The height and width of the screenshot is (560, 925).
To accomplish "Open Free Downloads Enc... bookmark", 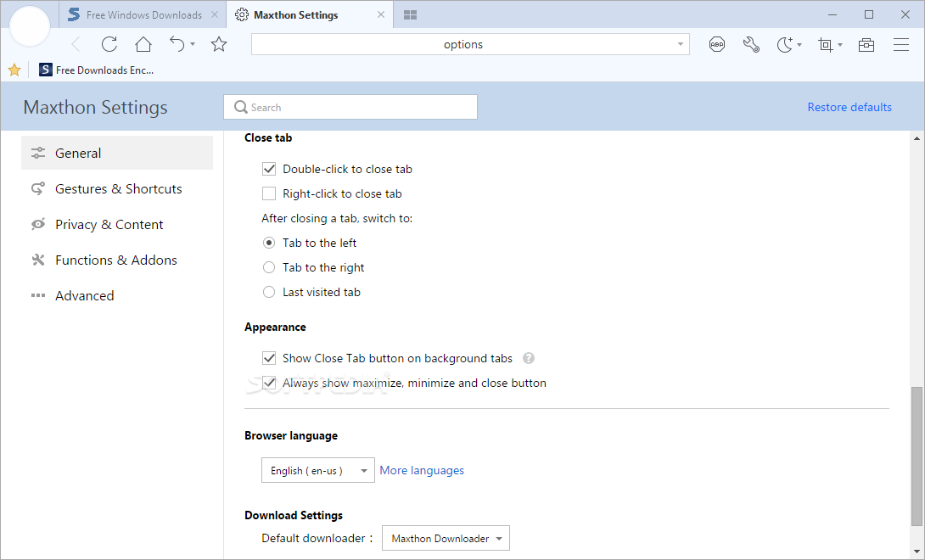I will (96, 70).
